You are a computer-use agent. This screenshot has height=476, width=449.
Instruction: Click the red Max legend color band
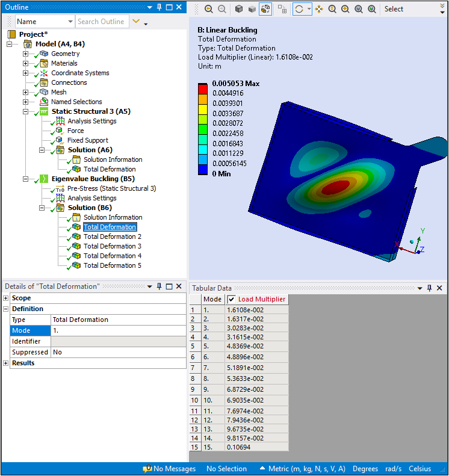click(x=203, y=88)
